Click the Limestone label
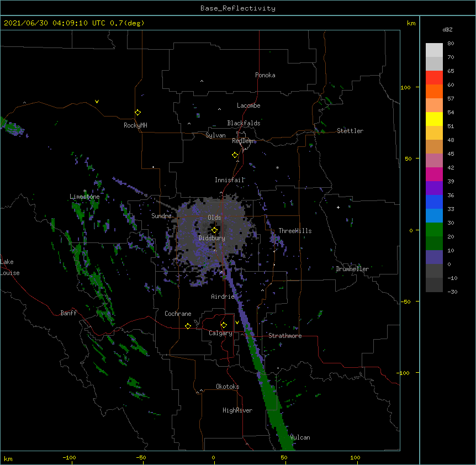Screen dimensions: 476x465 [x=84, y=197]
